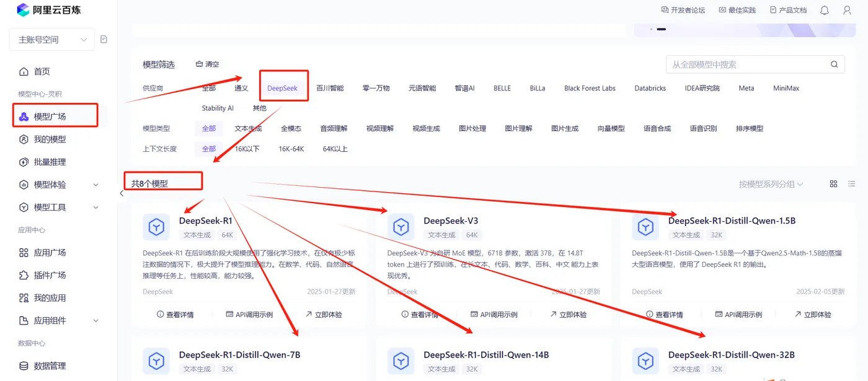Select 全部 in the 模型类型 filter row
The height and width of the screenshot is (381, 868).
tap(209, 129)
